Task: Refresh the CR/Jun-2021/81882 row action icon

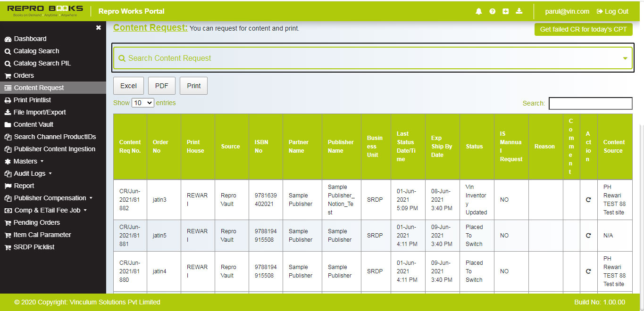Action: (x=588, y=199)
